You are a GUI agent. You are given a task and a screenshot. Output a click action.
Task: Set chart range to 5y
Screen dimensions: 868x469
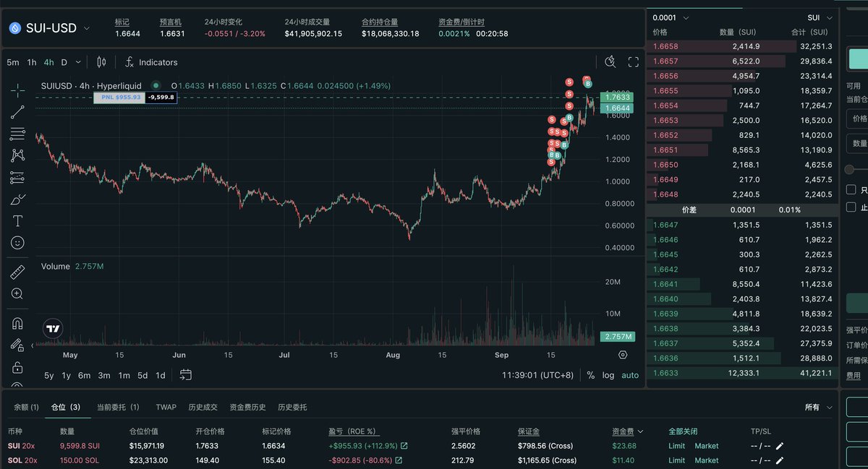[48, 375]
